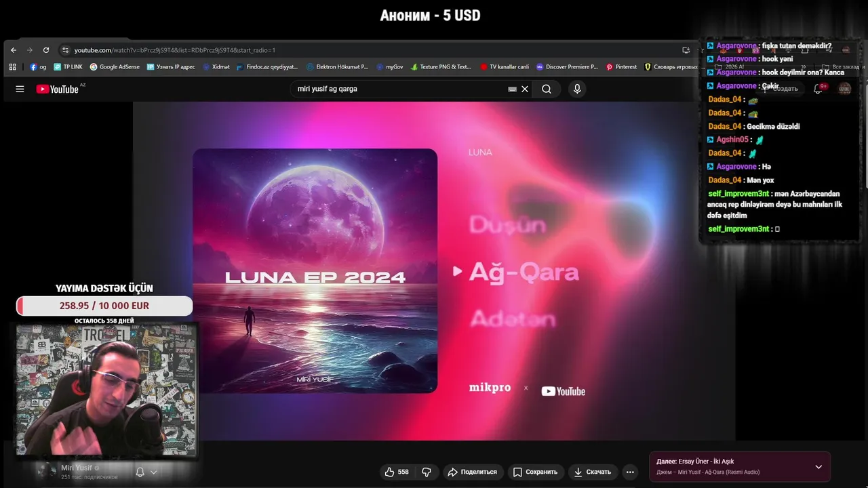Click the YouTube logo home link
Viewport: 868px width, 488px height.
click(58, 89)
